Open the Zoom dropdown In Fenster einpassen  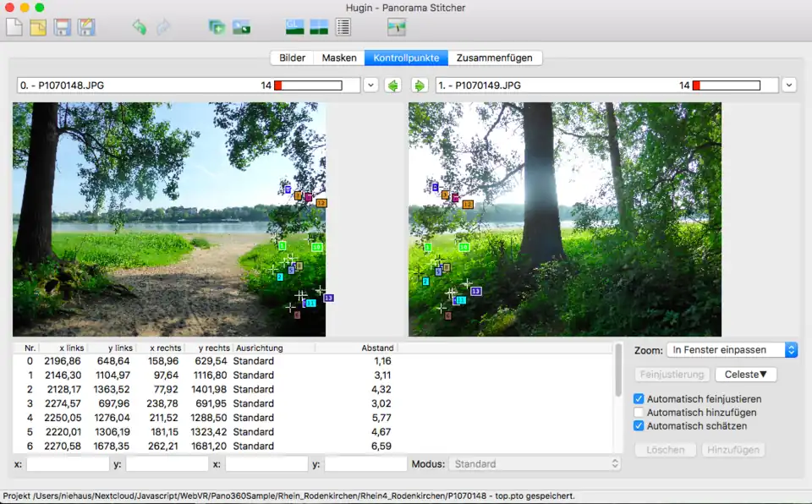coord(731,350)
